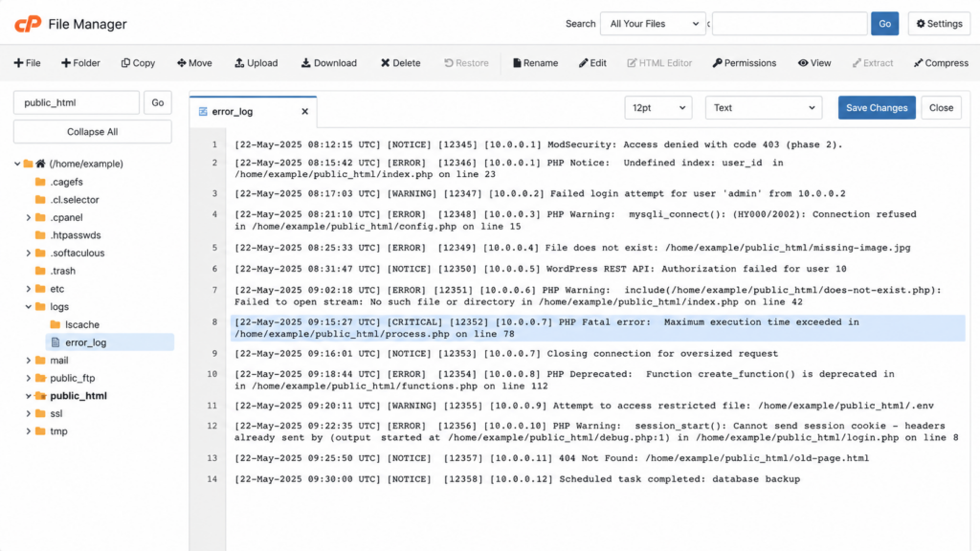Select the .cl.selector folder
This screenshot has width=980, height=551.
click(75, 200)
